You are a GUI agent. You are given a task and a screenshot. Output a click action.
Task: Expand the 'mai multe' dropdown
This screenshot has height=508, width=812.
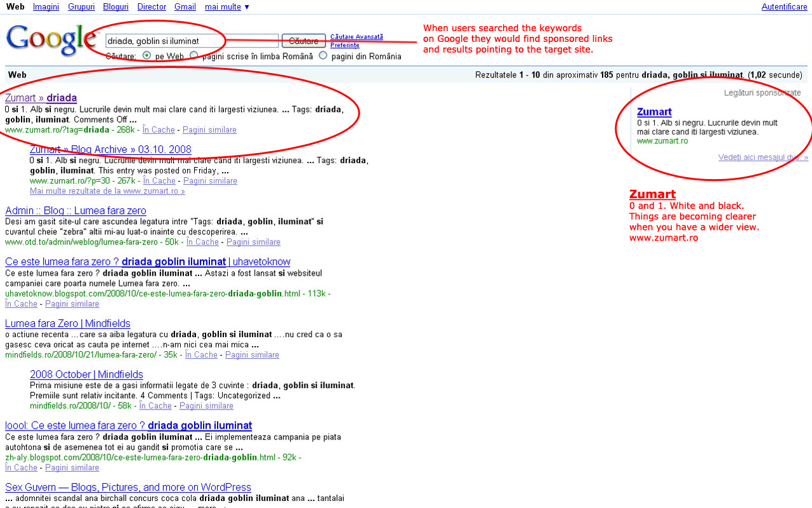click(227, 7)
